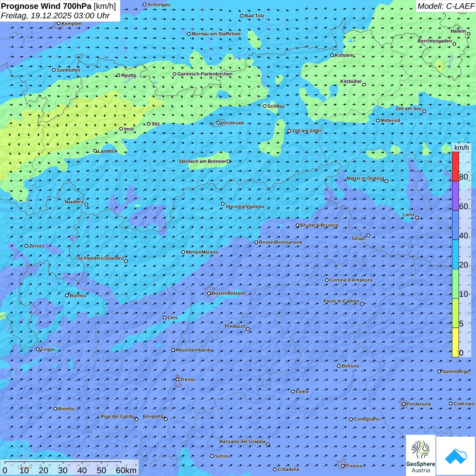Click the Zell am See label
The height and width of the screenshot is (476, 476).
pos(408,108)
